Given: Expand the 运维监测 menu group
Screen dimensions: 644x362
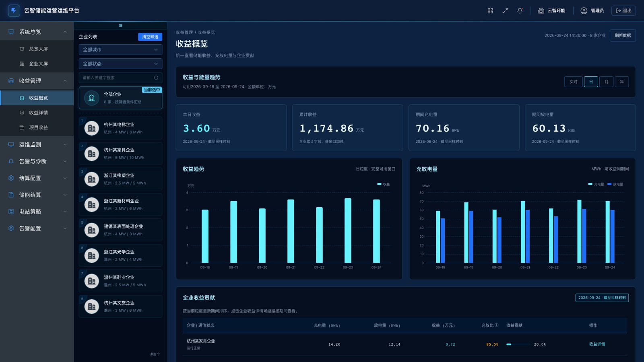Looking at the screenshot, I should click(x=37, y=144).
